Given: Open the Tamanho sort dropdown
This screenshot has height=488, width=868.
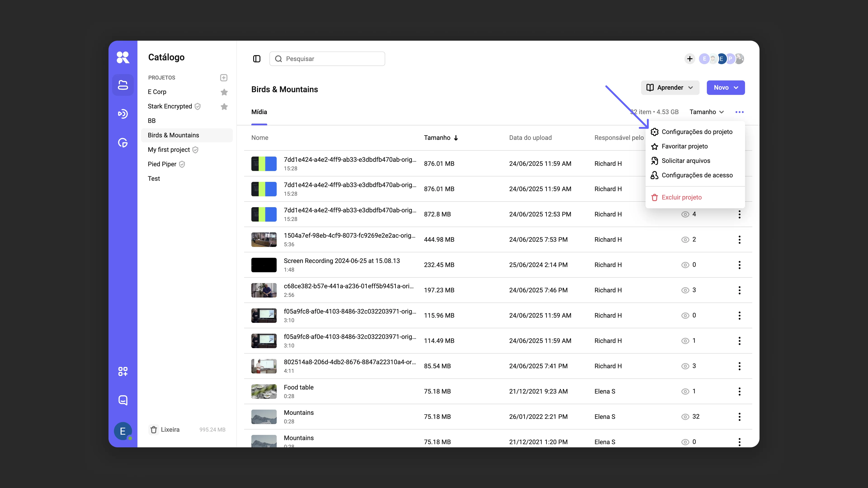Looking at the screenshot, I should click(x=707, y=112).
